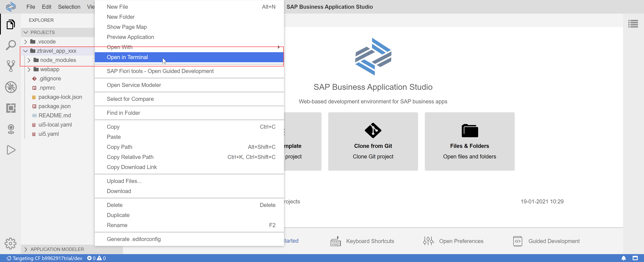Select the Run Configurations play icon

11,150
